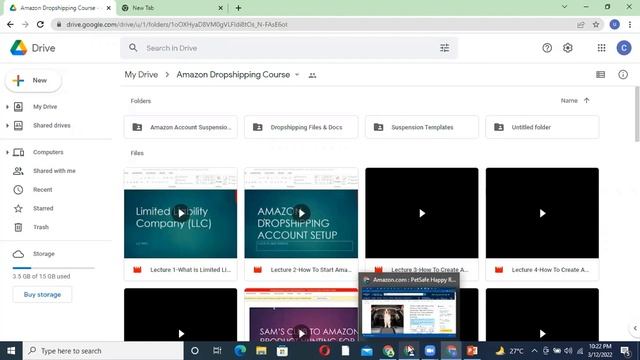Viewport: 640px width, 360px height.
Task: Show hidden system tray icons
Action: click(534, 351)
